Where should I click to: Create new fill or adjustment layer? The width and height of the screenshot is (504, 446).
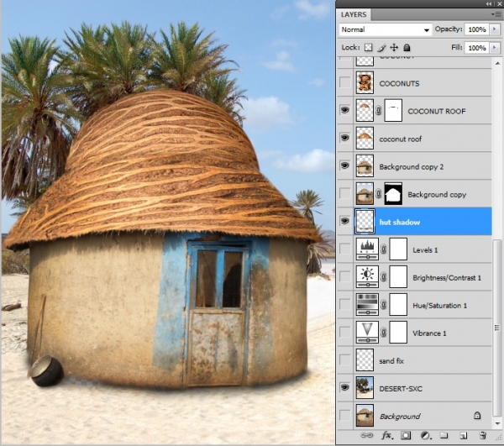pyautogui.click(x=426, y=435)
